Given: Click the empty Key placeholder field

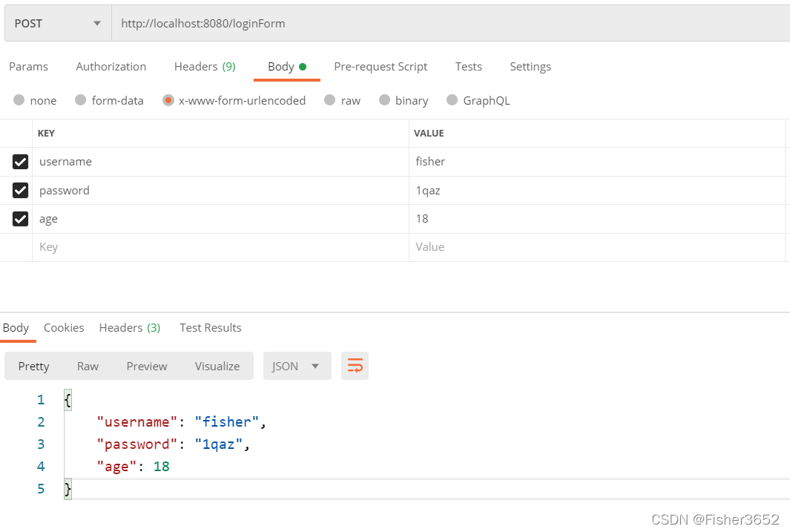Looking at the screenshot, I should tap(220, 247).
